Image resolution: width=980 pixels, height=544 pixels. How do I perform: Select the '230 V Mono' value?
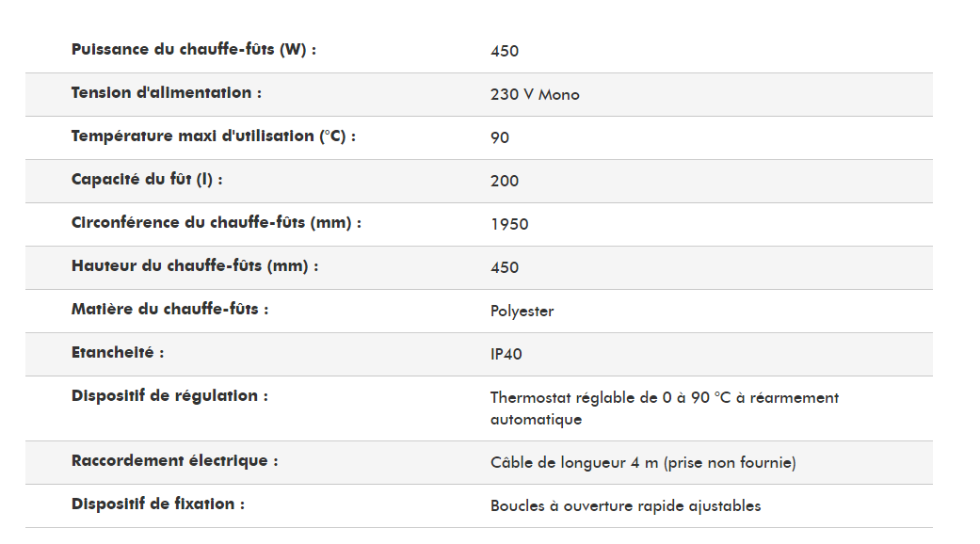tap(535, 94)
